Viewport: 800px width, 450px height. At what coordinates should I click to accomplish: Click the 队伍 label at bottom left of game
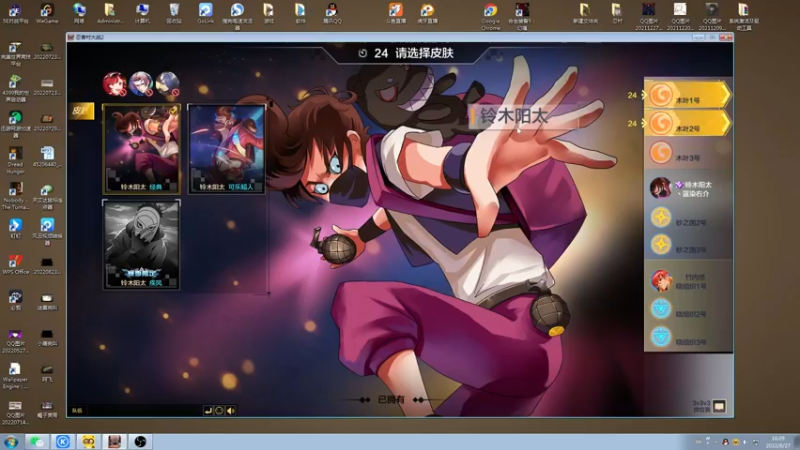(77, 410)
